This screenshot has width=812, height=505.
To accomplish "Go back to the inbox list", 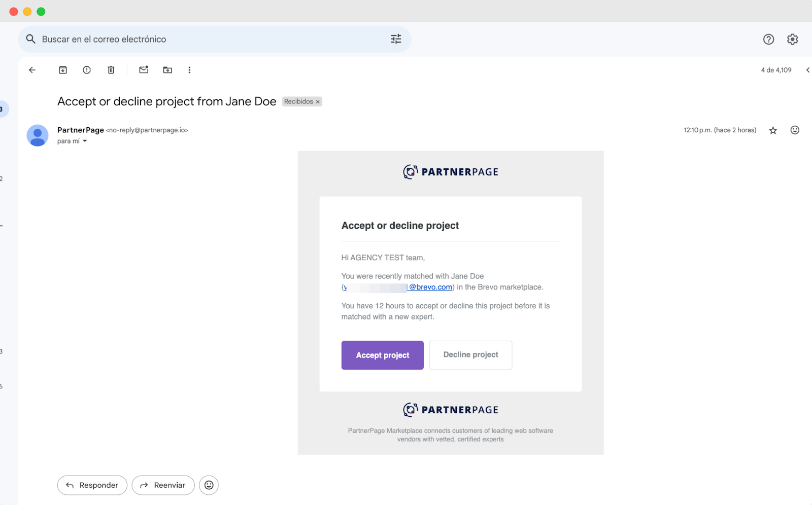I will click(32, 70).
